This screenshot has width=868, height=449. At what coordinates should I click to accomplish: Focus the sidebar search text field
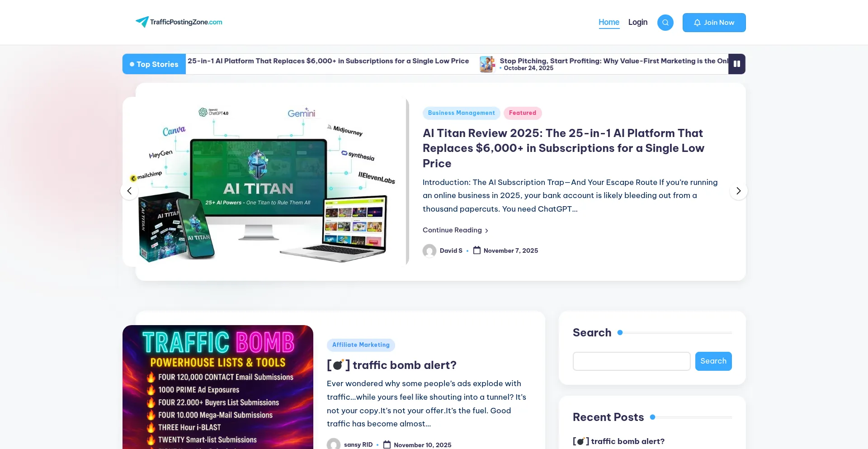point(631,361)
